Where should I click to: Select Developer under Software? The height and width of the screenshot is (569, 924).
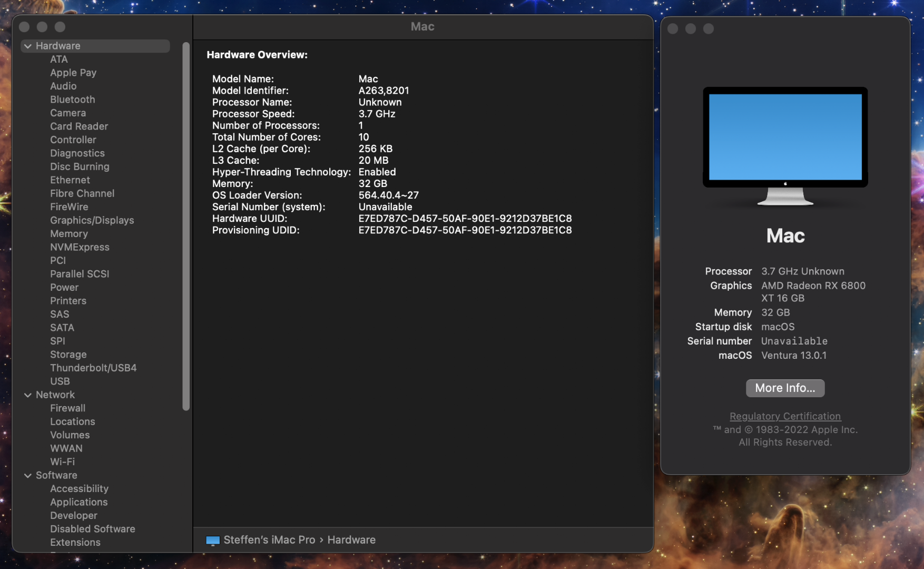pyautogui.click(x=74, y=516)
